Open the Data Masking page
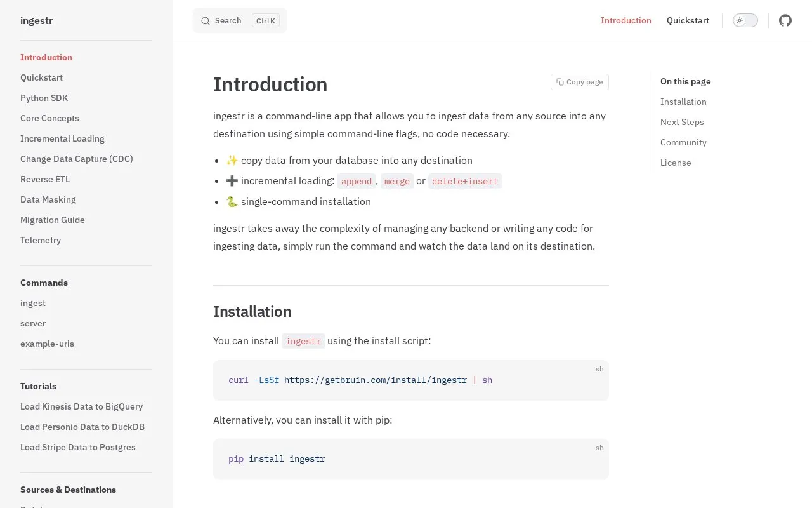 [x=48, y=199]
